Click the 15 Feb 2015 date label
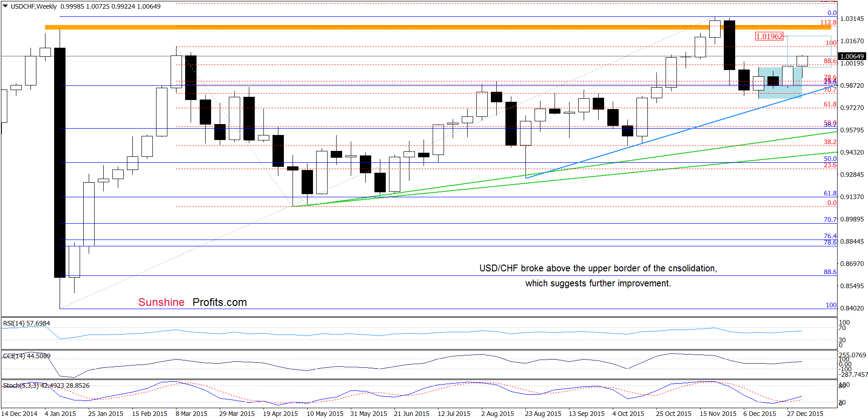This screenshot has width=868, height=420. (x=150, y=414)
